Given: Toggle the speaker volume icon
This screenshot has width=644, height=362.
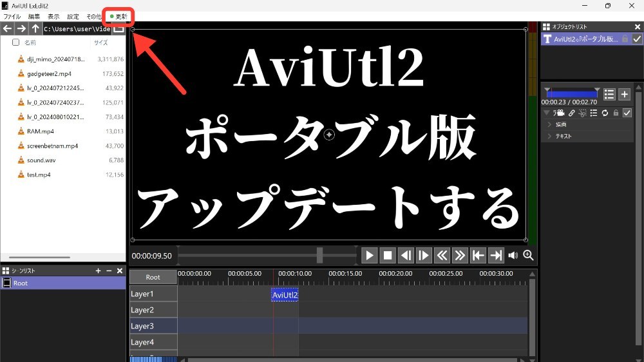Looking at the screenshot, I should (513, 256).
